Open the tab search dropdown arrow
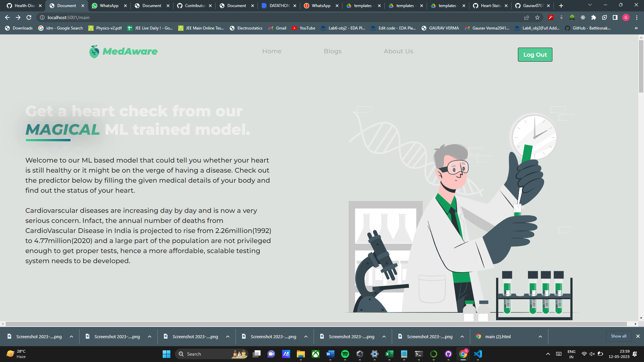644x362 pixels. point(590,5)
